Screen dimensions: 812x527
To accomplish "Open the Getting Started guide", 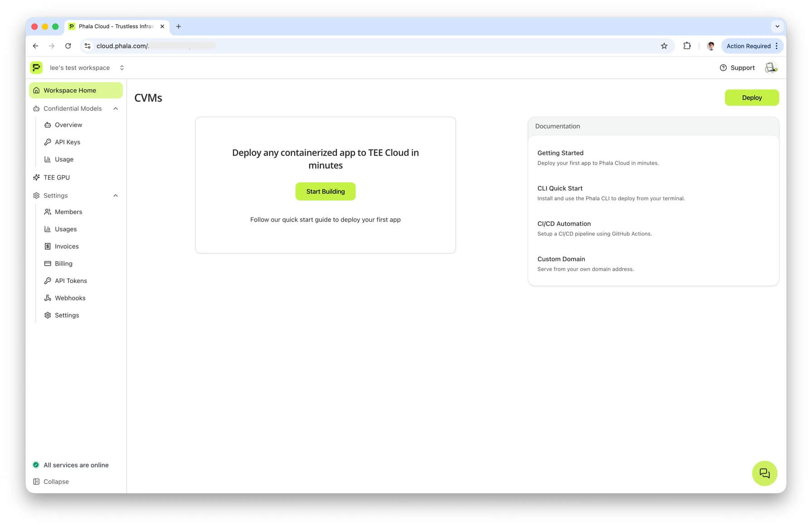I will pyautogui.click(x=561, y=153).
